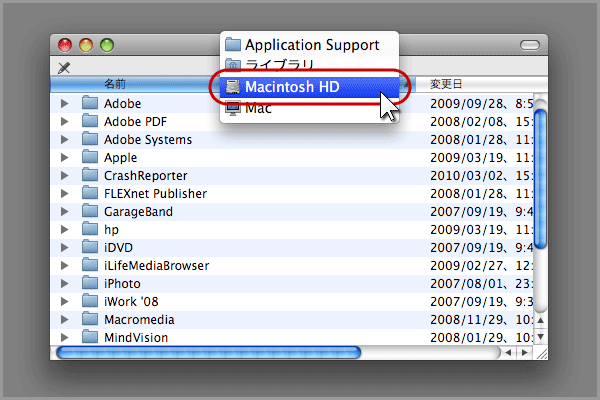Expand the Adobe folder disclosure triangle
This screenshot has width=600, height=400.
[x=65, y=103]
